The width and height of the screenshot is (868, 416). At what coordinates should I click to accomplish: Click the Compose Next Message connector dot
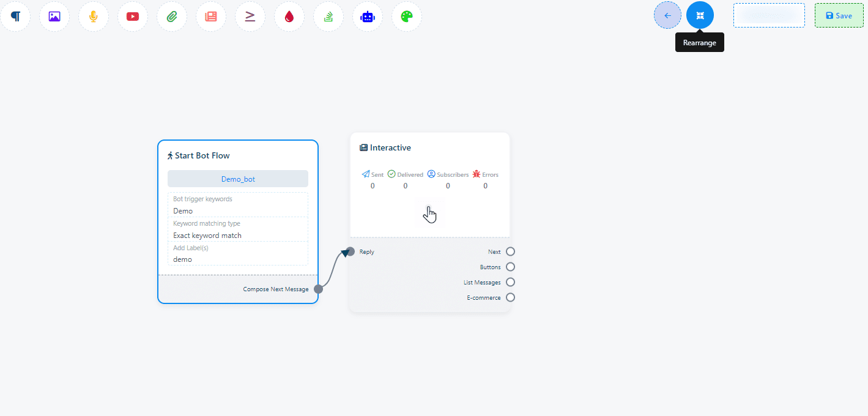tap(318, 289)
